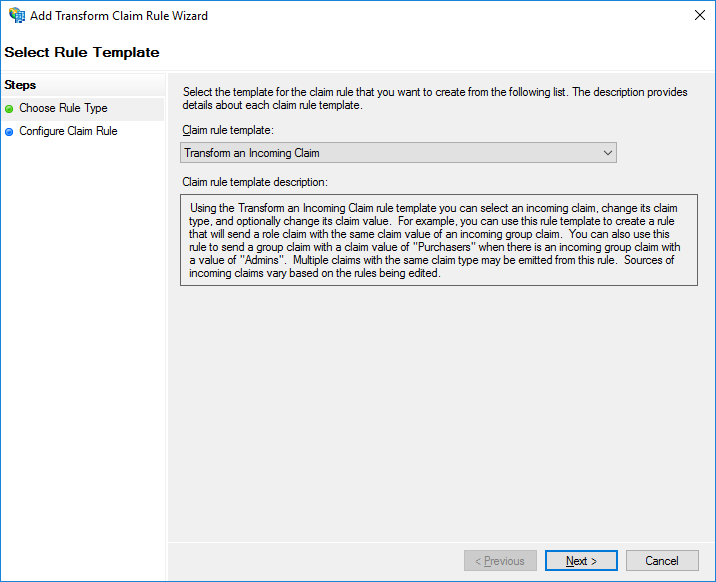Click the Select Rule Template heading
The width and height of the screenshot is (716, 582).
click(82, 52)
